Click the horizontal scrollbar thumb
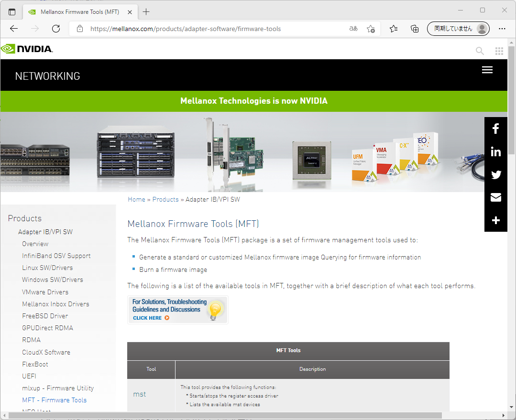The height and width of the screenshot is (420, 516). click(x=225, y=415)
